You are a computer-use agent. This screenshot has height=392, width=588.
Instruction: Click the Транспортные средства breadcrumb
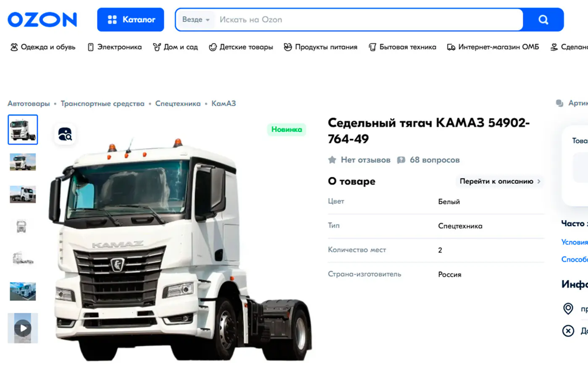click(102, 103)
